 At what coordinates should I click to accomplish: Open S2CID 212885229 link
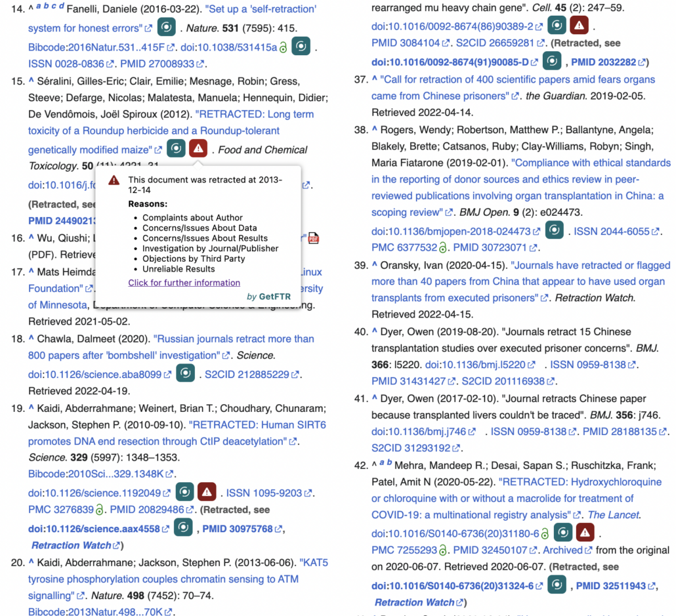click(252, 375)
